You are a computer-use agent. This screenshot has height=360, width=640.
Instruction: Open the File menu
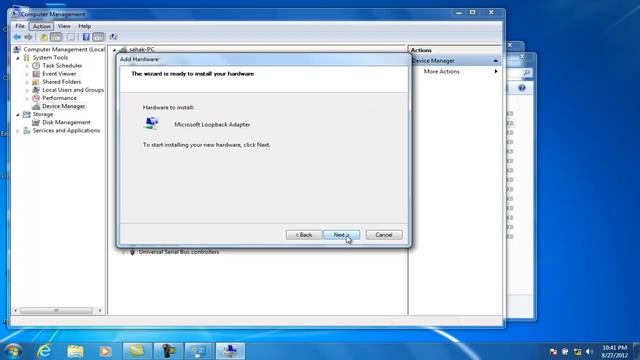click(x=20, y=26)
